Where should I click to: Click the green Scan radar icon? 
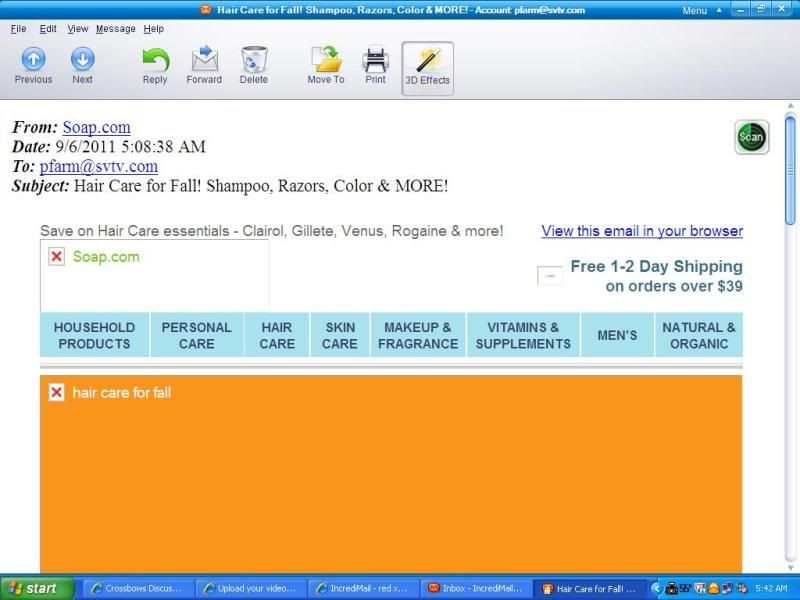[752, 137]
